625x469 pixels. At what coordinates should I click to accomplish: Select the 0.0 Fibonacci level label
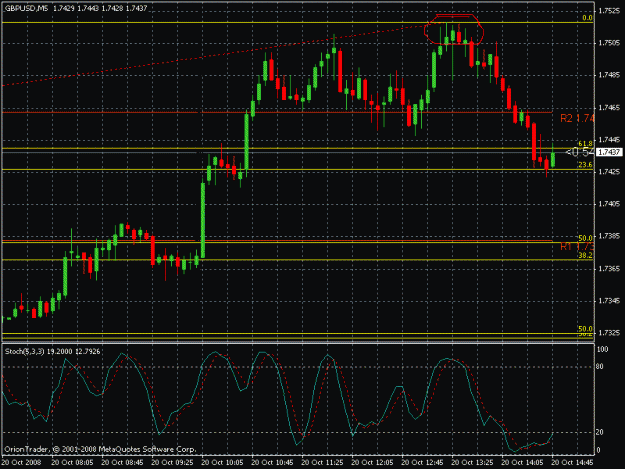click(587, 18)
